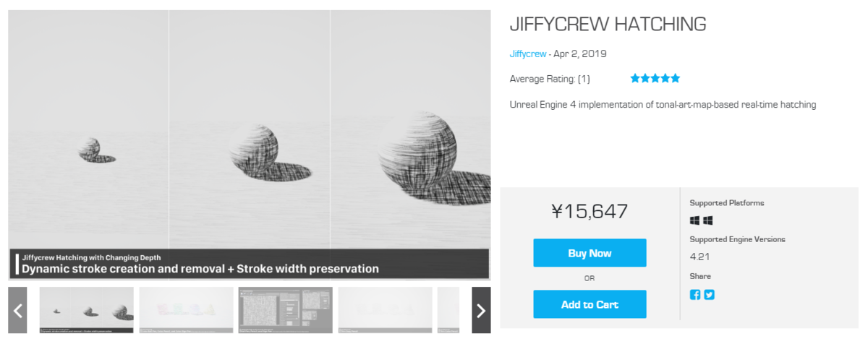Advance the thumbnail carousel to next
Image resolution: width=868 pixels, height=344 pixels.
point(481,310)
